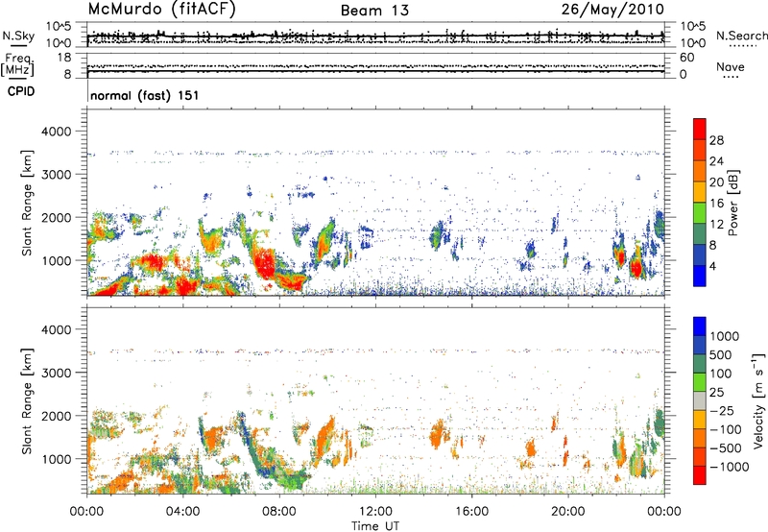Screen dimensions: 768x532
Task: Click the "4000" tick on velocity panel axis
Action: (57, 329)
